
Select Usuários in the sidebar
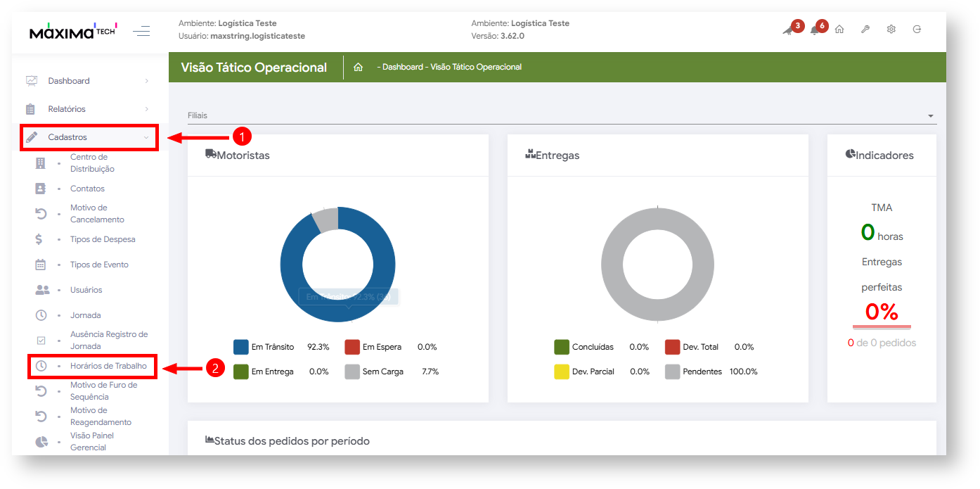point(86,290)
